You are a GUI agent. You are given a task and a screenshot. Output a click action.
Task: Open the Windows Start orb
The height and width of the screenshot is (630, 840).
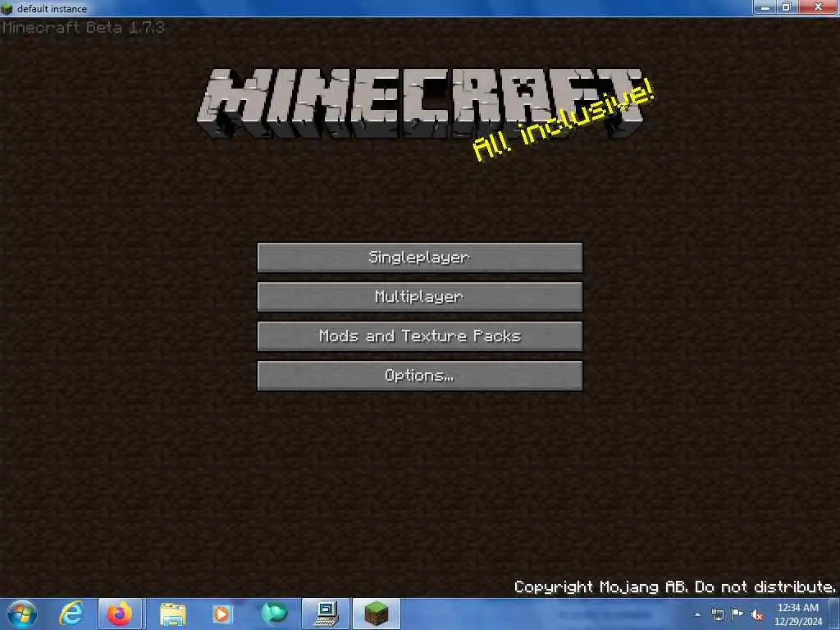[x=22, y=614]
